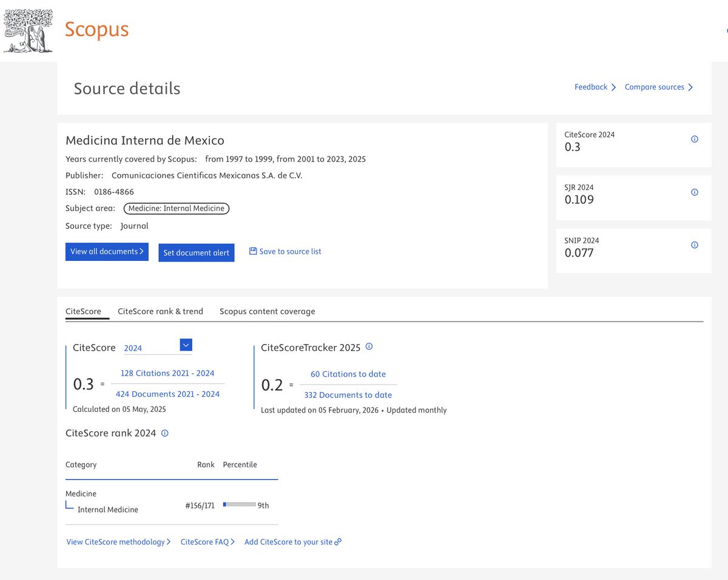The height and width of the screenshot is (580, 728).
Task: Click the percentile progress bar
Action: click(239, 504)
